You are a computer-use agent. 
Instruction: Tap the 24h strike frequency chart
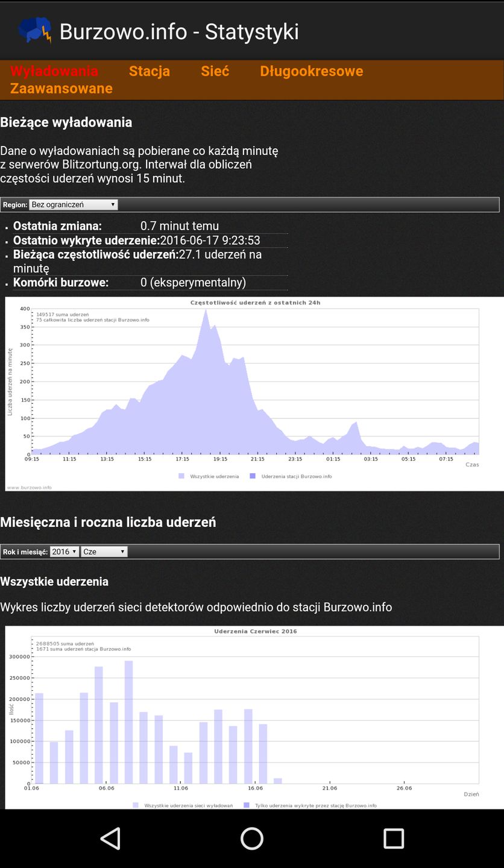[254, 394]
